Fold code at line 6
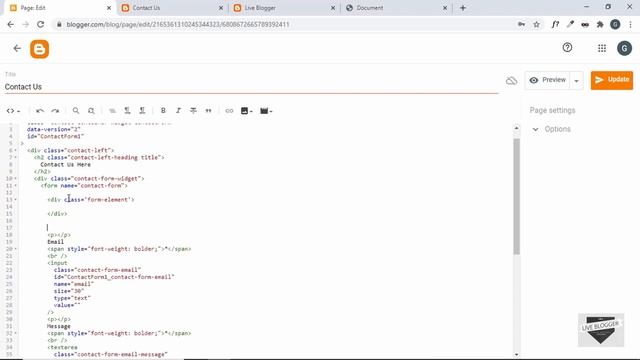The image size is (640, 360). pyautogui.click(x=16, y=151)
